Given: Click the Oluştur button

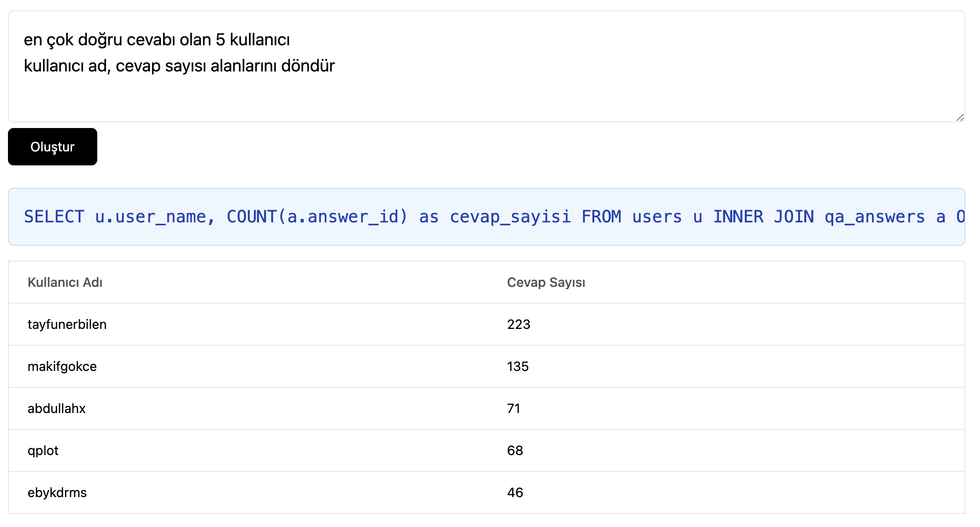Looking at the screenshot, I should click(x=52, y=147).
